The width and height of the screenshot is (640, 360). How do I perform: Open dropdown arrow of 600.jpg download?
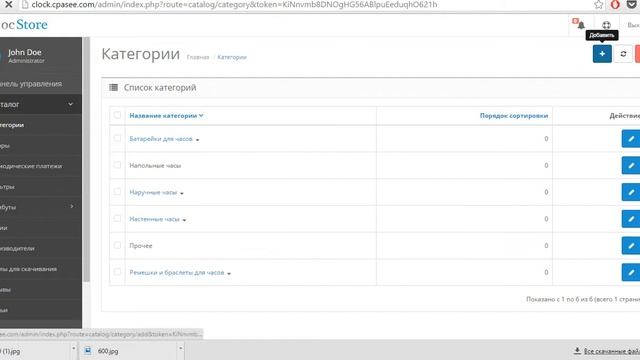[180, 349]
